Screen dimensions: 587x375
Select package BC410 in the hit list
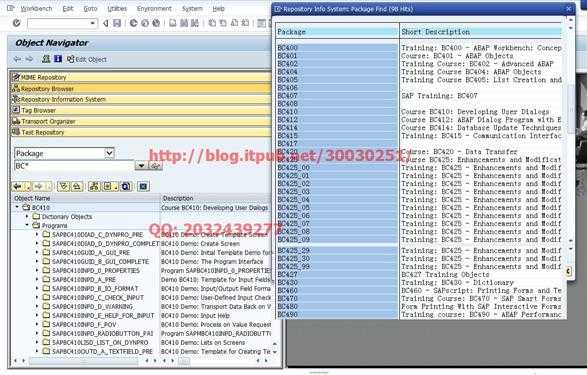coord(337,112)
